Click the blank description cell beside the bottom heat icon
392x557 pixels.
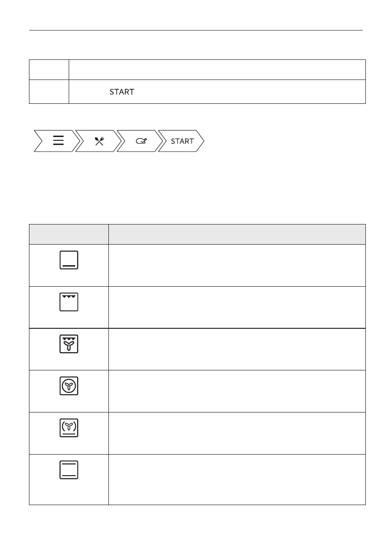pyautogui.click(x=236, y=265)
